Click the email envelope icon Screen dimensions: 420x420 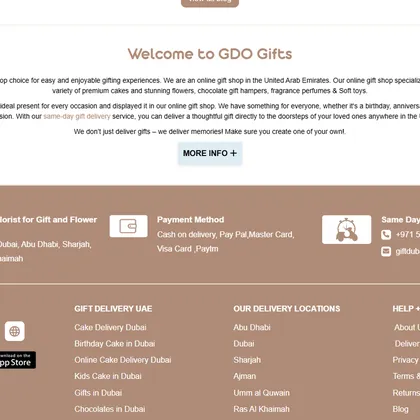click(386, 251)
